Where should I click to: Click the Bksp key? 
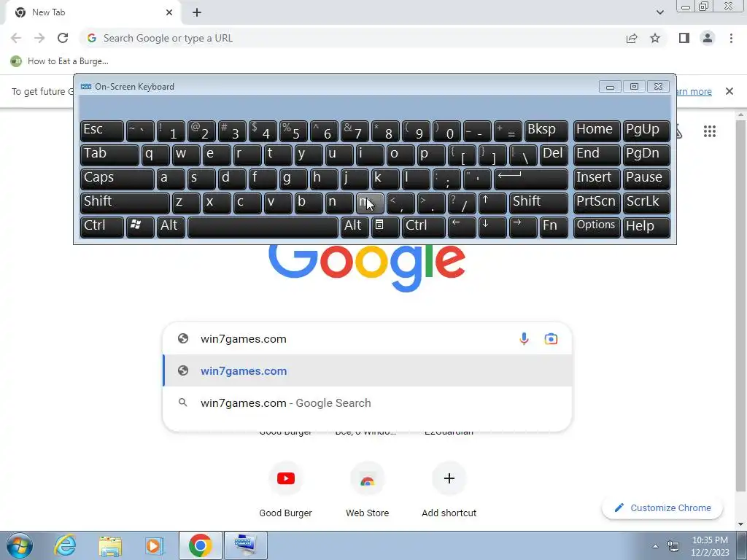546,131
